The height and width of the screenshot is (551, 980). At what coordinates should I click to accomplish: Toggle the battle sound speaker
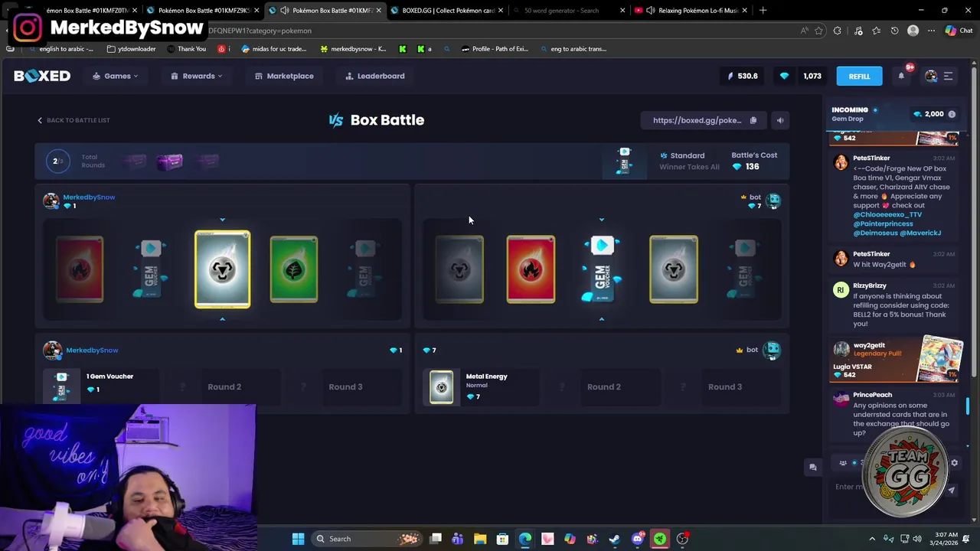(779, 120)
